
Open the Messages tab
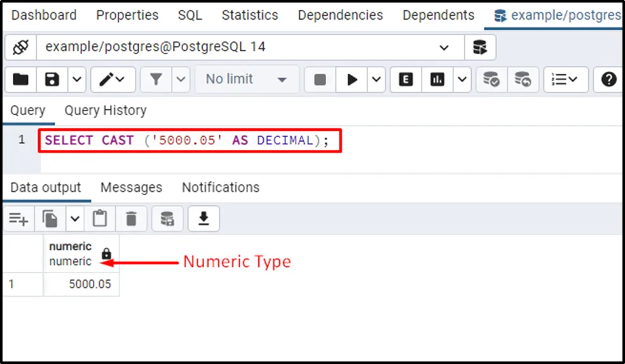click(131, 187)
